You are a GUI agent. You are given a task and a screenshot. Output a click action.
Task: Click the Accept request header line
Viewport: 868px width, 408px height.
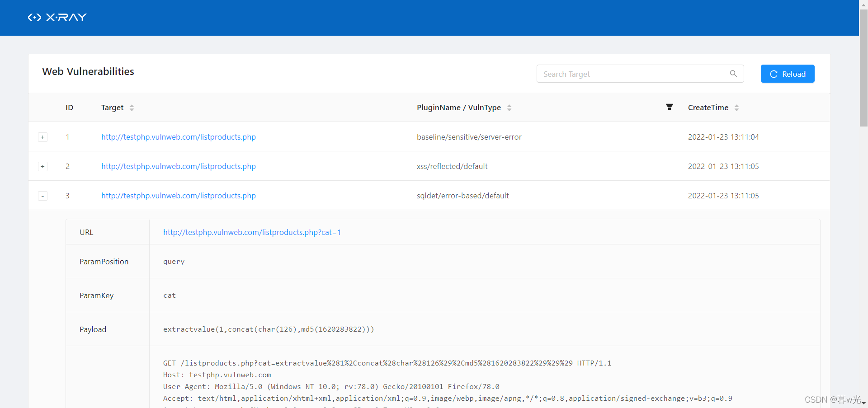coord(448,399)
